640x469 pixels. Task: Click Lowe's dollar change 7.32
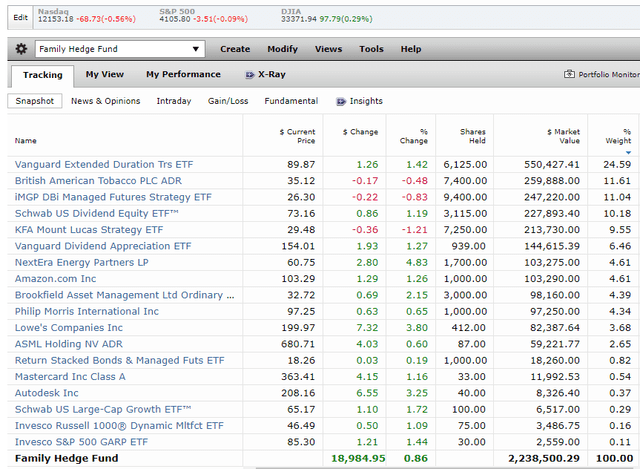[367, 328]
